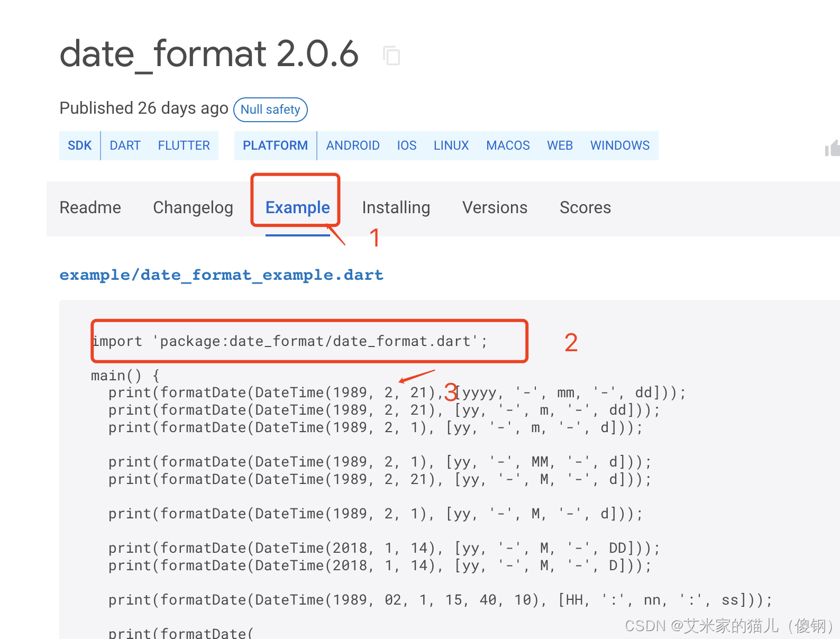Click the WINDOWS platform tag

(620, 145)
